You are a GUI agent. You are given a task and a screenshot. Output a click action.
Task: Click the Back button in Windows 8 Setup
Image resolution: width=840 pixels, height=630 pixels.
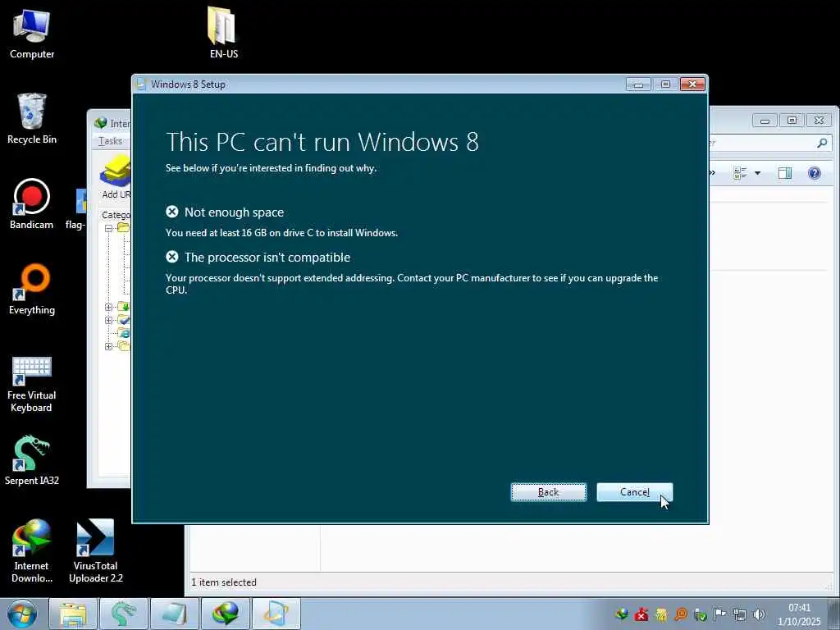549,492
